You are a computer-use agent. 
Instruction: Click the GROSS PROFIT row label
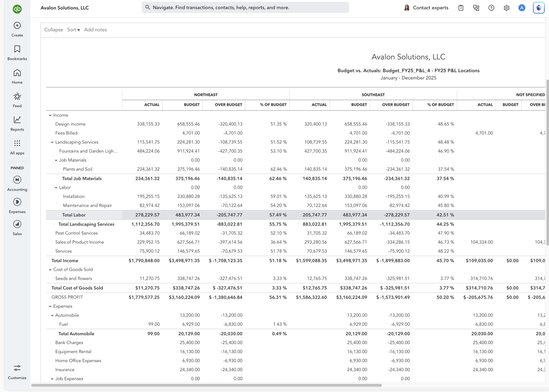67,297
